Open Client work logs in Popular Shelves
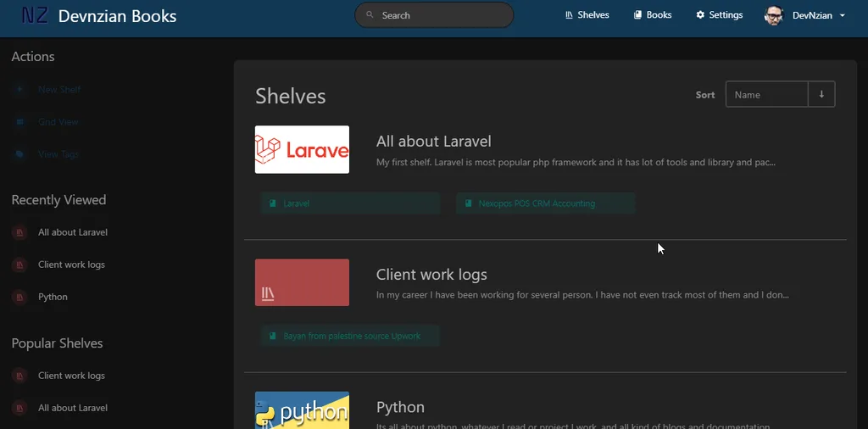 71,376
